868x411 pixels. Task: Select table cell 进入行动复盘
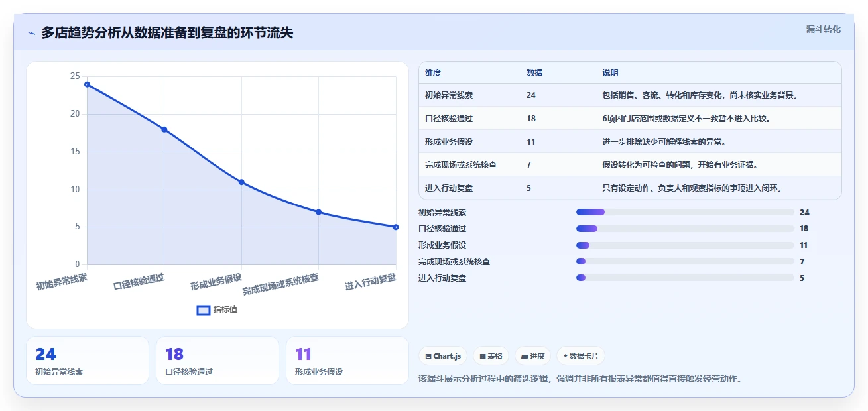click(x=449, y=188)
